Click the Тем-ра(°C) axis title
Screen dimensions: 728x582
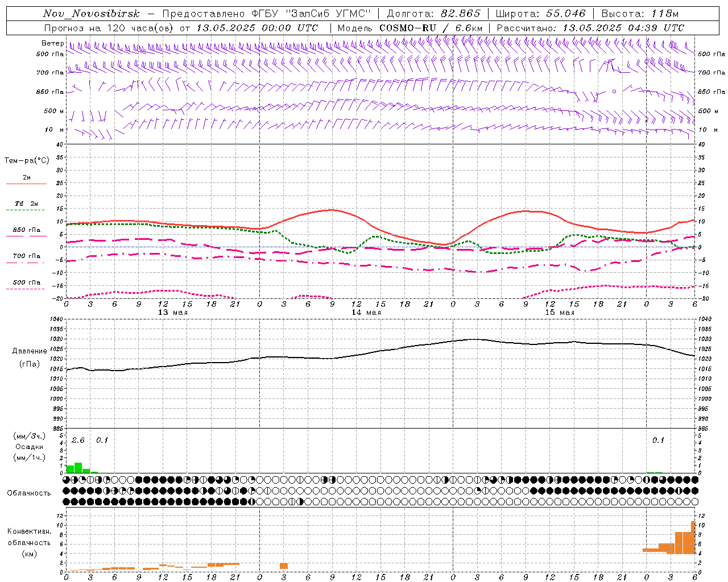[27, 161]
